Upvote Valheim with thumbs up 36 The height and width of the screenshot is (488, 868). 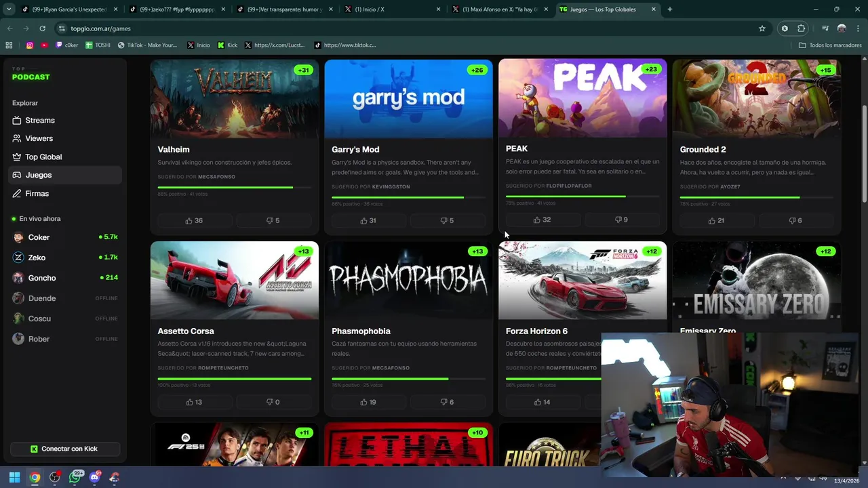coord(194,220)
